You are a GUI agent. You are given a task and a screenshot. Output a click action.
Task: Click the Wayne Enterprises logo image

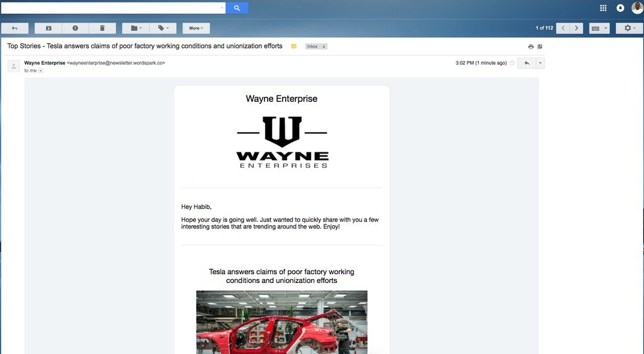point(282,142)
